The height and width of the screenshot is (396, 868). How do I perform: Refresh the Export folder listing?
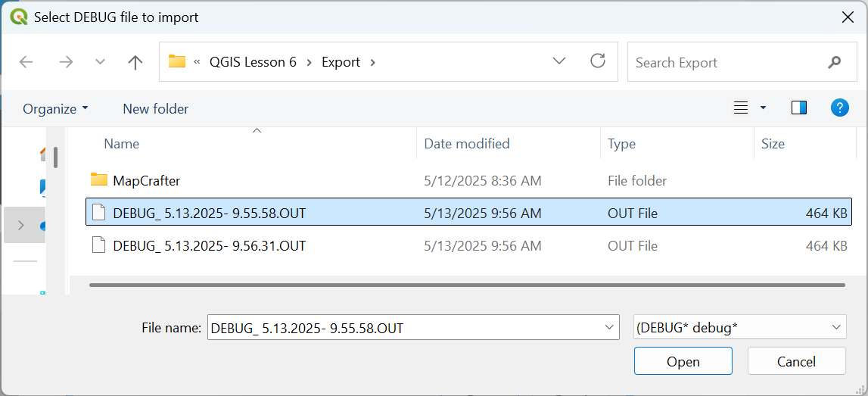tap(598, 61)
